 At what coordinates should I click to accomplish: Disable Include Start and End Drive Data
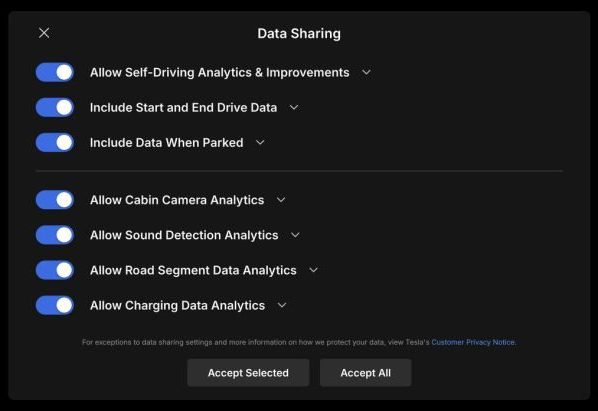[55, 108]
